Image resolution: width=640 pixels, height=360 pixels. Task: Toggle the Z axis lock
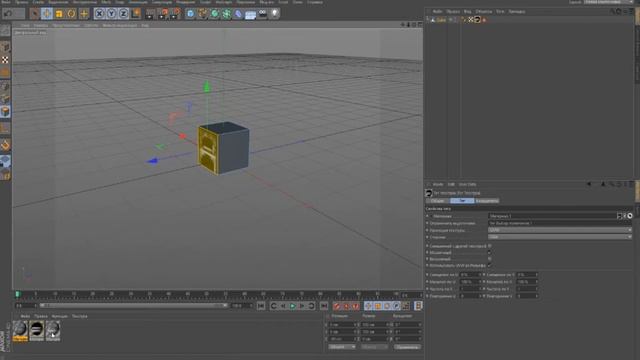pos(123,14)
